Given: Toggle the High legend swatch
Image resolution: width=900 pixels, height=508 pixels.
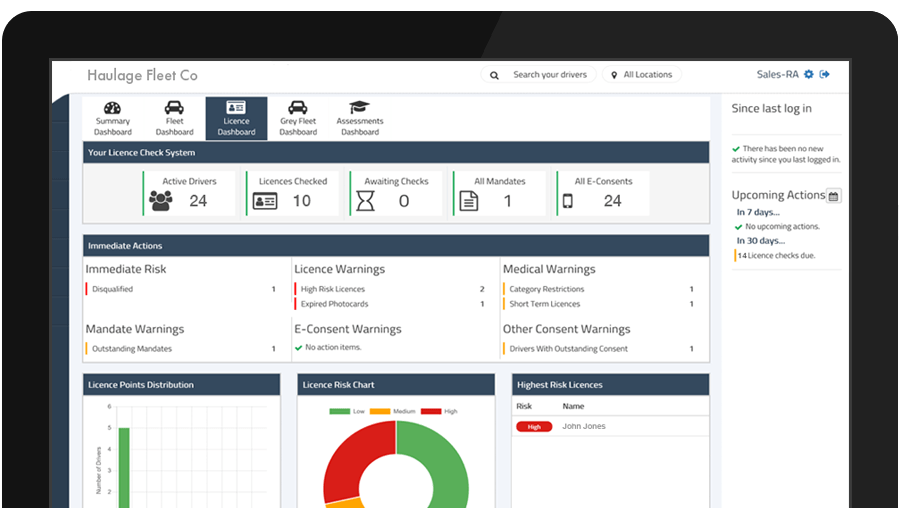Looking at the screenshot, I should [x=431, y=412].
